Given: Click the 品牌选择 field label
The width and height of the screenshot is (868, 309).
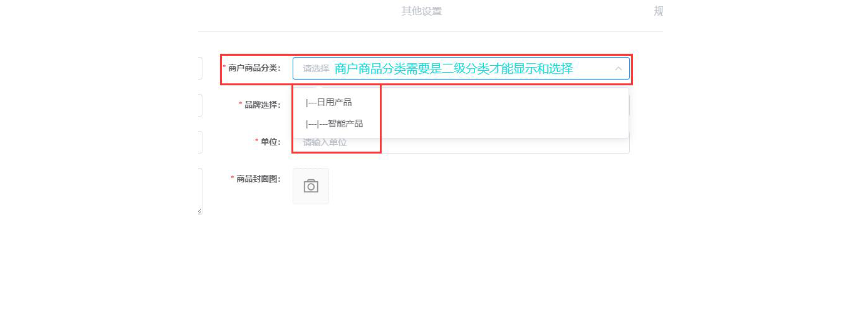Looking at the screenshot, I should pos(262,105).
